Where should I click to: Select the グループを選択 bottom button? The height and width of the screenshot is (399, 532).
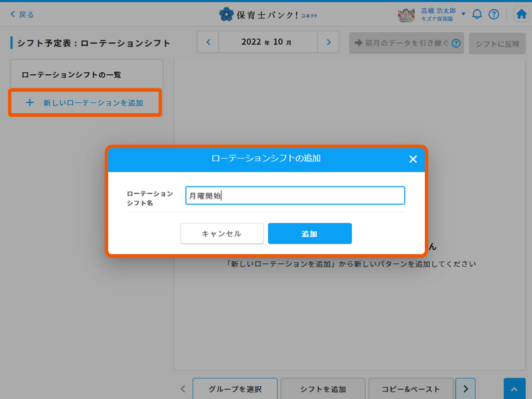(235, 389)
